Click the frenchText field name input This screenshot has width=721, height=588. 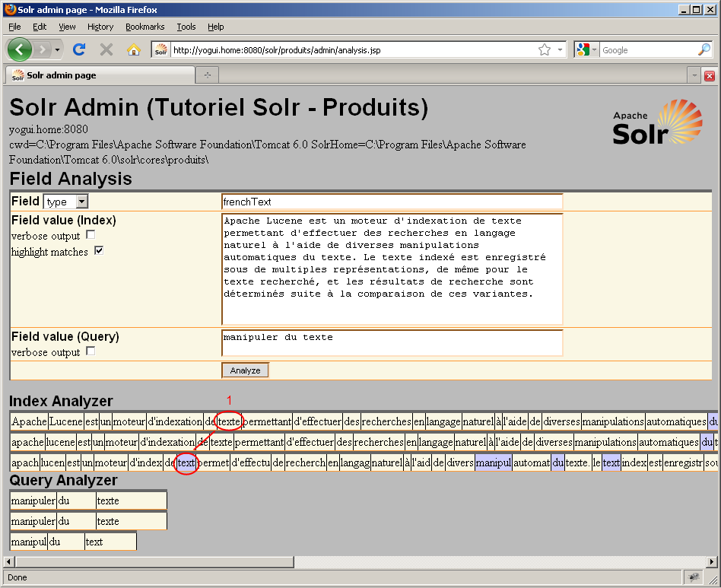tap(392, 202)
